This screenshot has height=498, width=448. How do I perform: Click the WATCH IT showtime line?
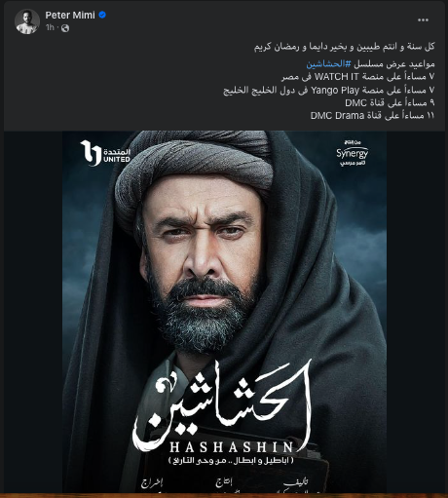click(x=357, y=77)
